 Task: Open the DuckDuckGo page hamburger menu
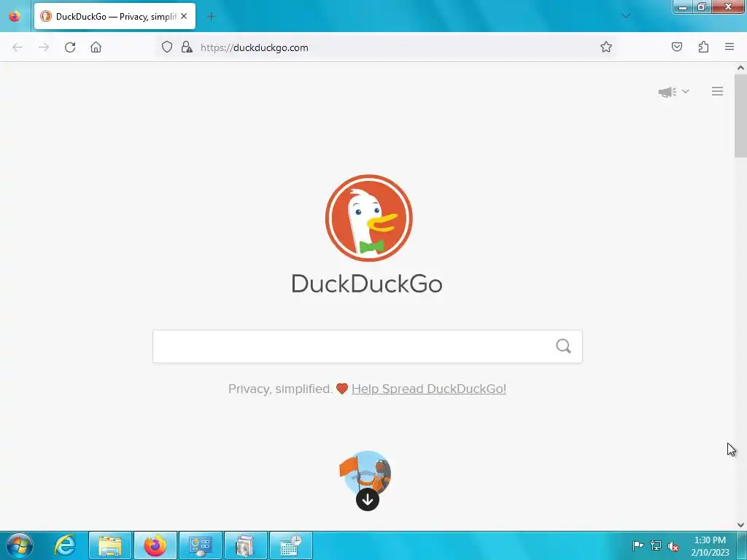click(718, 91)
